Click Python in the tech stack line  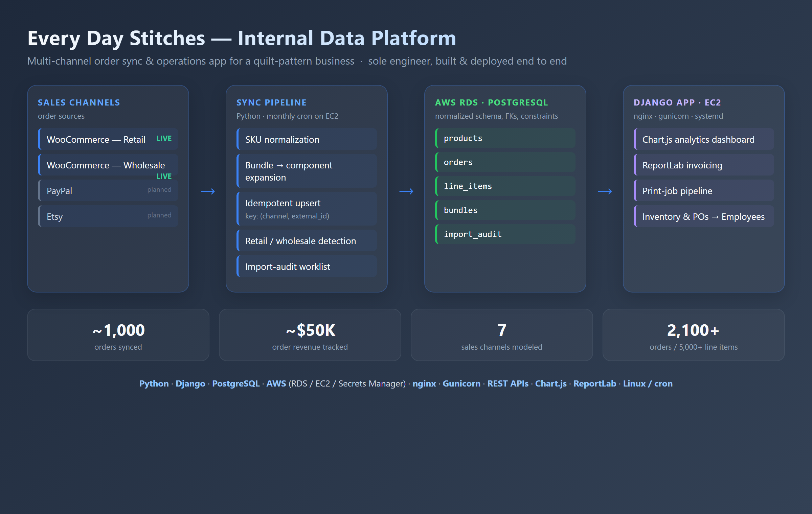click(154, 383)
